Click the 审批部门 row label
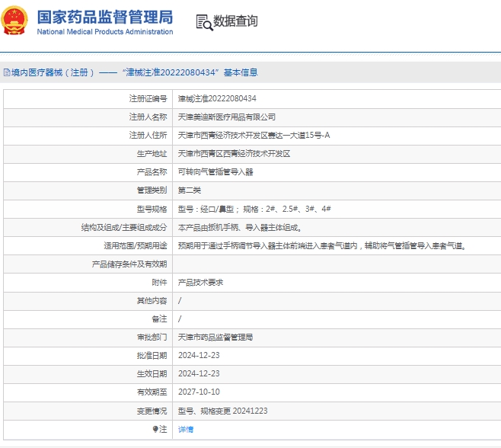 point(152,337)
